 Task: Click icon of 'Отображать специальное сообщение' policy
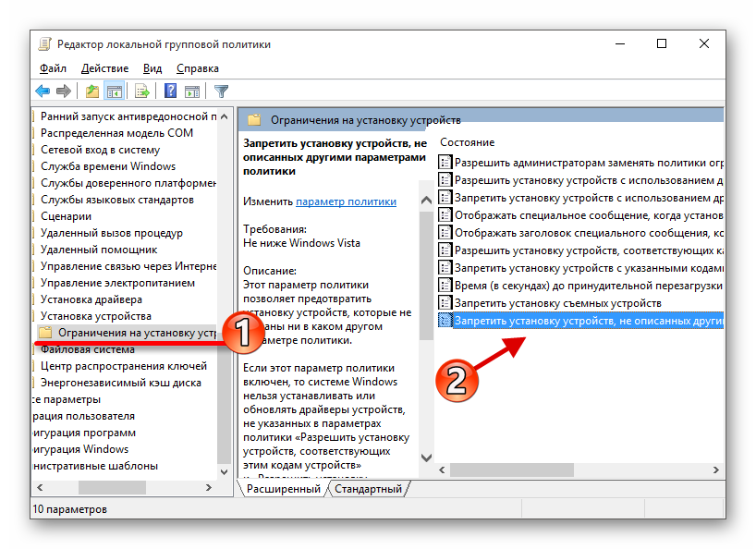pos(445,215)
